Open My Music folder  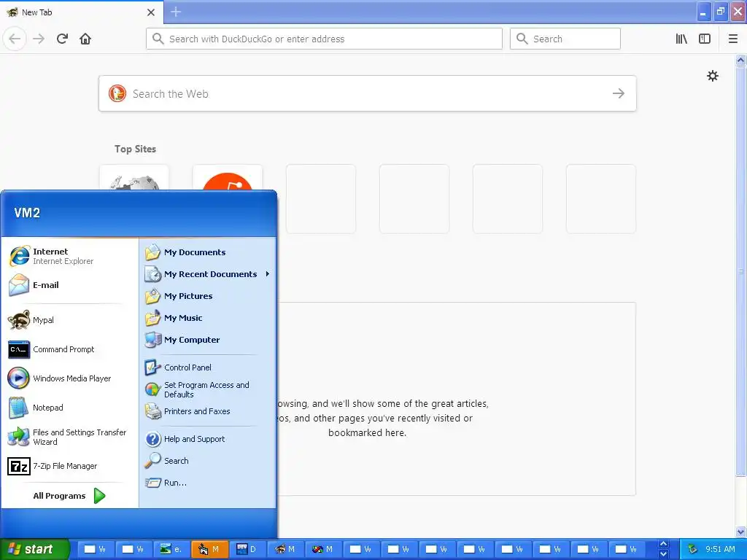click(x=208, y=318)
